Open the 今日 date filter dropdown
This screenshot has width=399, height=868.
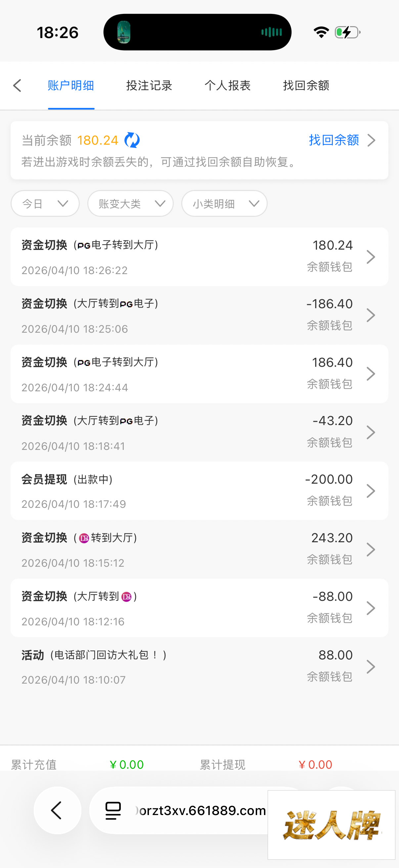point(45,204)
